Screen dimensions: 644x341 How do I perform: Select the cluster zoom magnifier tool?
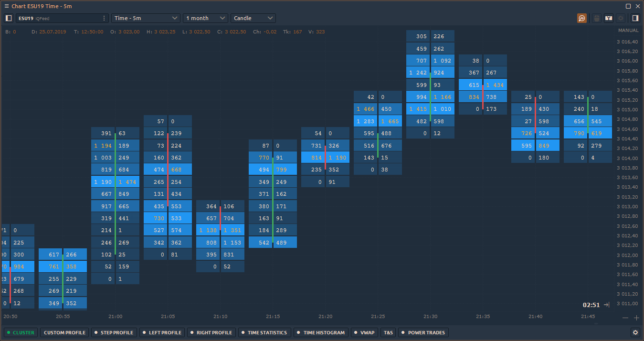tap(582, 18)
